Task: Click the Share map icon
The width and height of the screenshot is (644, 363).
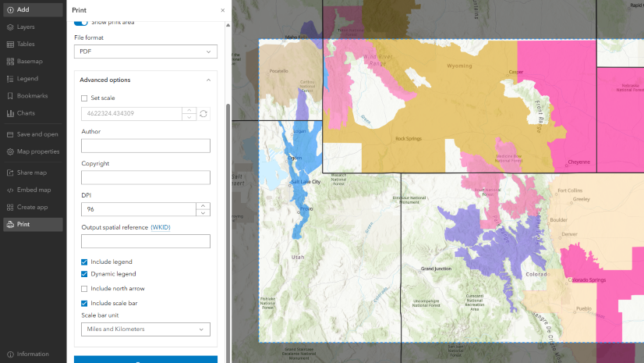Action: click(10, 173)
